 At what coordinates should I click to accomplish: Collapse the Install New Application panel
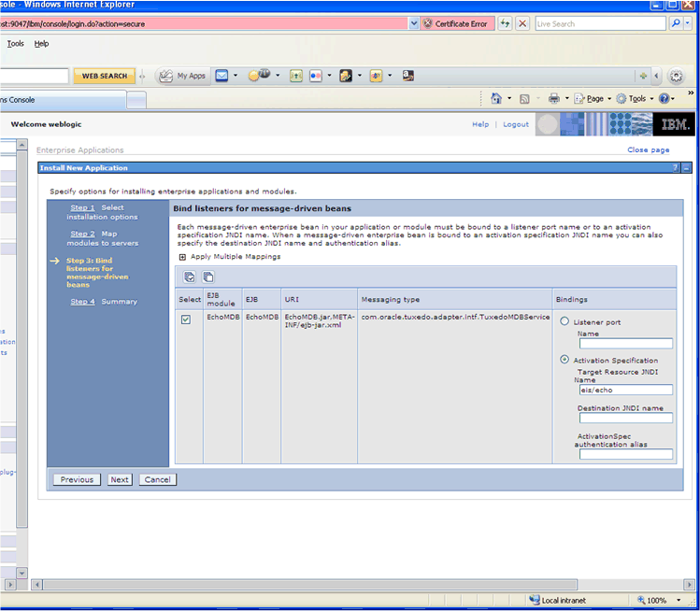(x=687, y=168)
